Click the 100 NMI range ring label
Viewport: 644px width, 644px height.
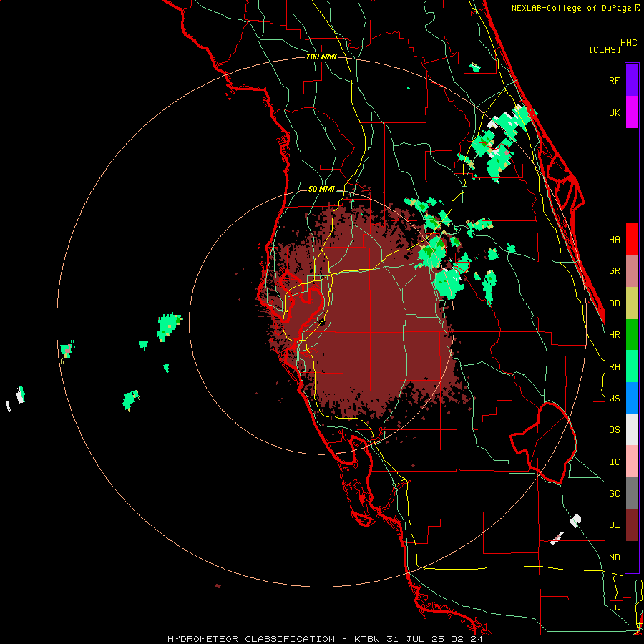[x=321, y=57]
